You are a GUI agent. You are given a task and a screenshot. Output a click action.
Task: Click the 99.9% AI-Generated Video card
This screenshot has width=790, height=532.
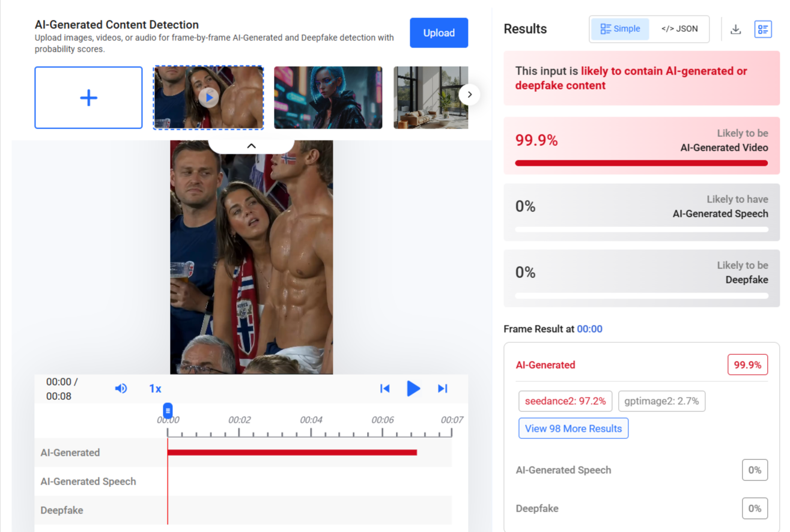[x=642, y=147]
